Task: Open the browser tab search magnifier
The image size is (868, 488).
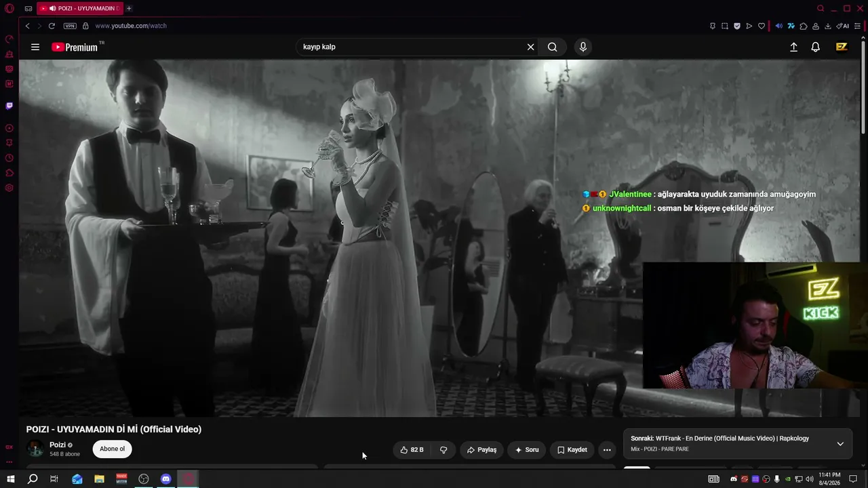Action: tap(821, 8)
